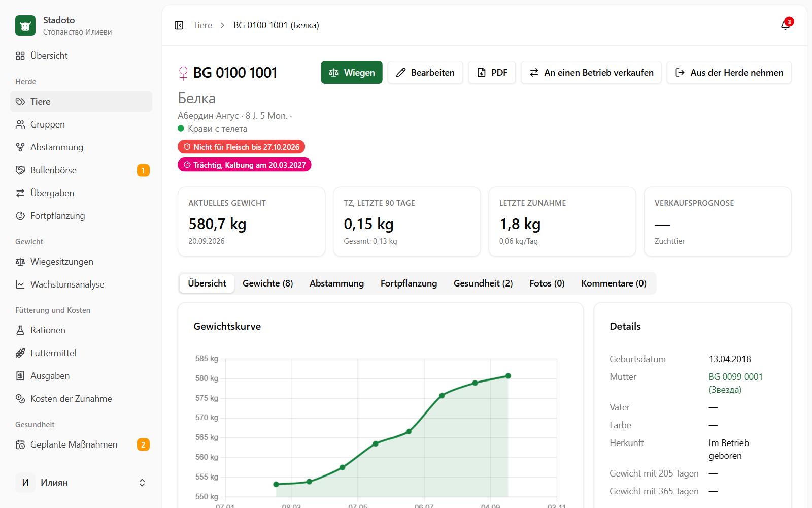The image size is (812, 508).
Task: Click the Trächtig Kalbung badge
Action: [x=244, y=165]
